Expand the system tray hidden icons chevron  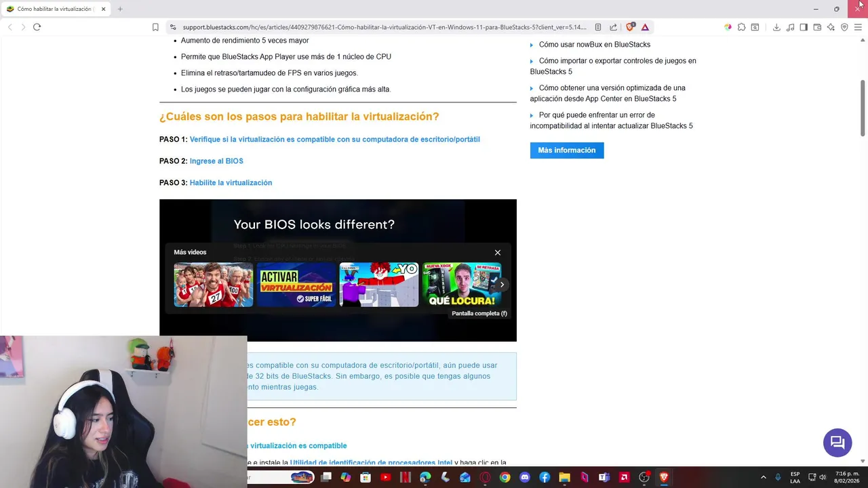coord(763,477)
